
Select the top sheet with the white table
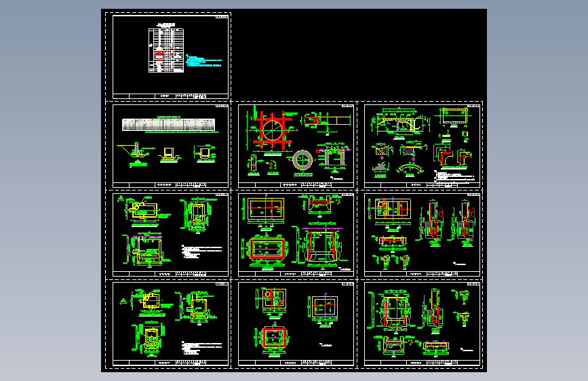point(170,57)
